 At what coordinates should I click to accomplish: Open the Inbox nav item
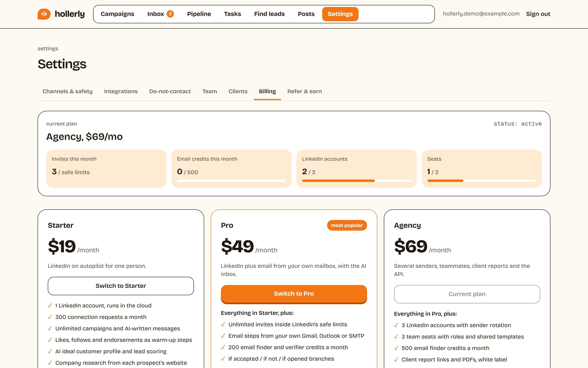160,14
